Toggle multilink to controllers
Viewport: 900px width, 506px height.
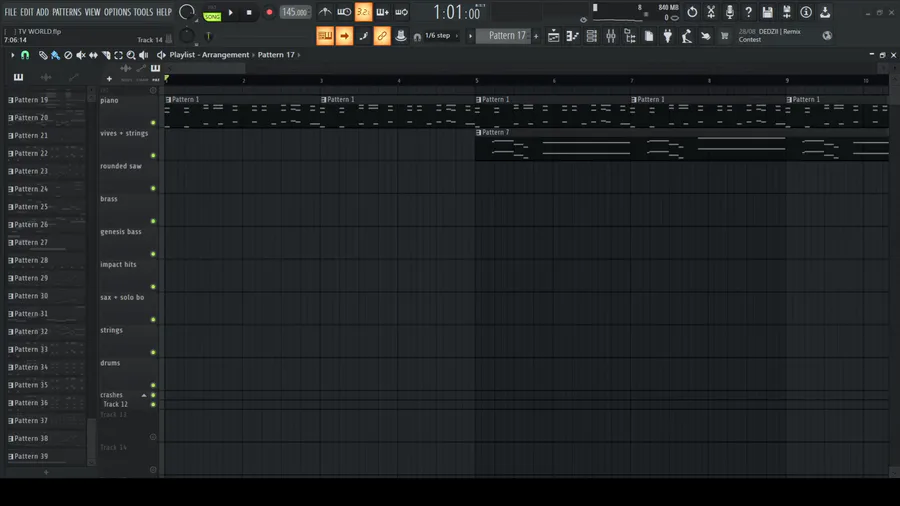click(x=382, y=36)
